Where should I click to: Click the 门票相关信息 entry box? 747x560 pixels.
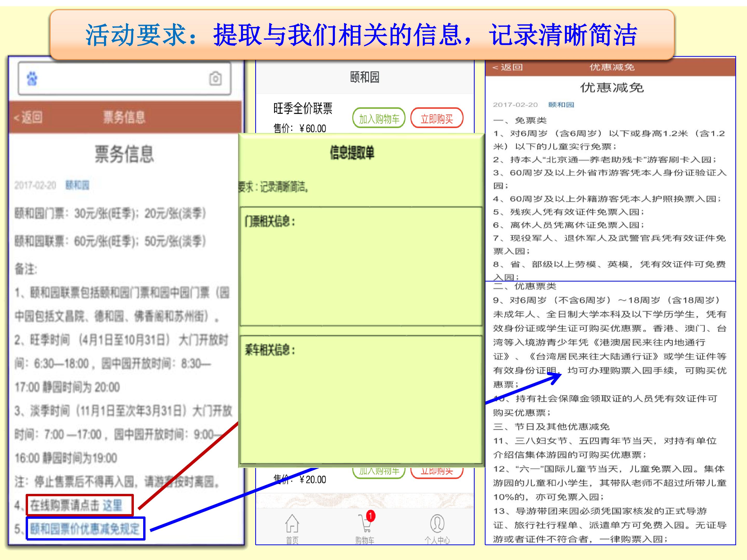[361, 266]
